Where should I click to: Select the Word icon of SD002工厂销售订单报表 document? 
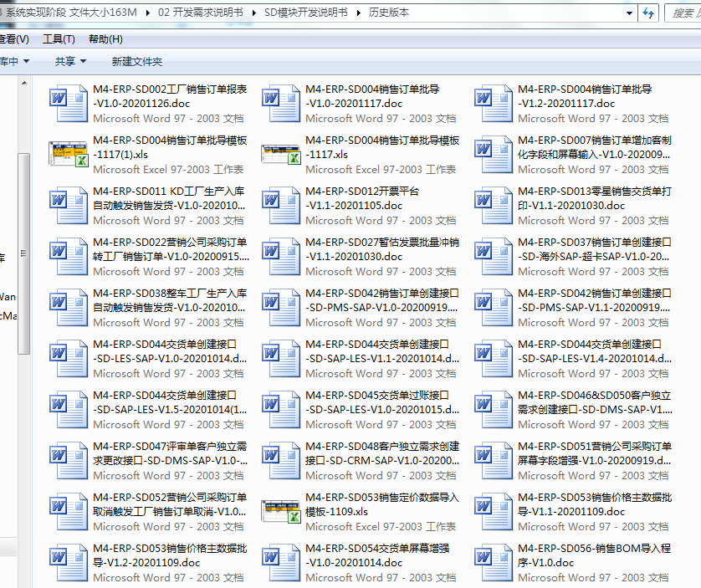64,103
